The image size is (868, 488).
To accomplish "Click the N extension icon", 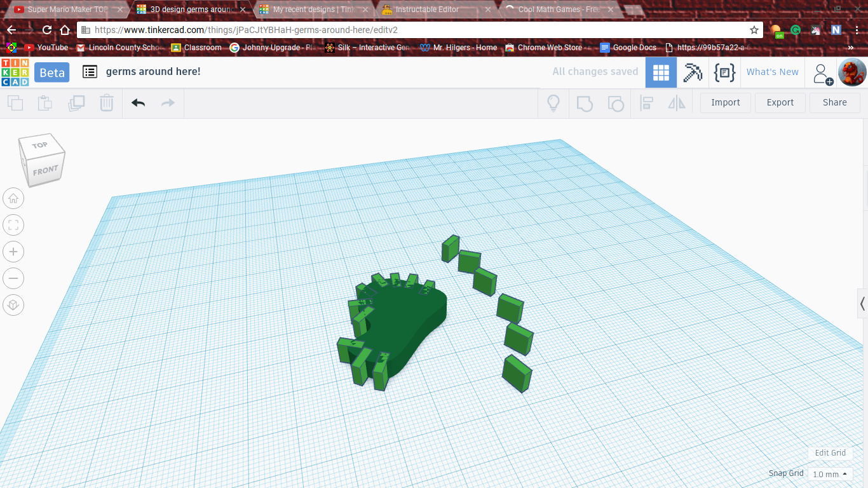I will tap(836, 30).
